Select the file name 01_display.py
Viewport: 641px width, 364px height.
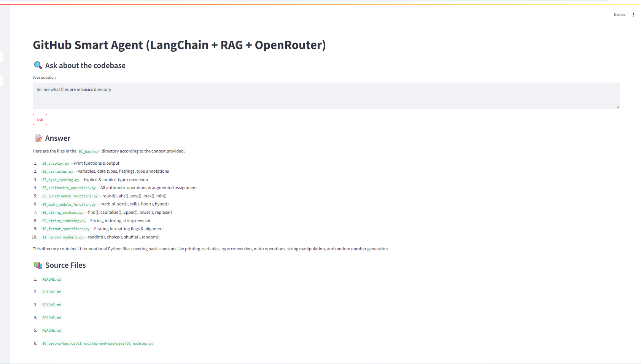[56, 164]
